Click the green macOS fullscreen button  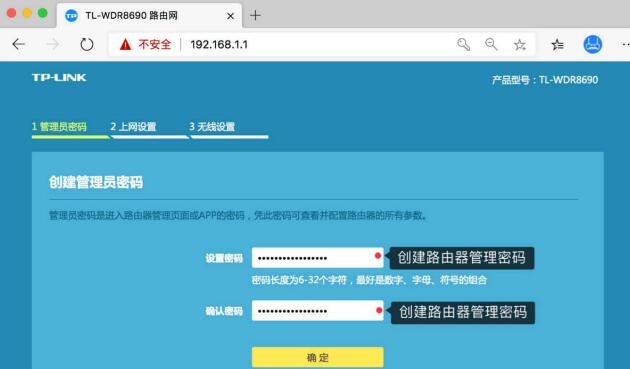[x=42, y=13]
